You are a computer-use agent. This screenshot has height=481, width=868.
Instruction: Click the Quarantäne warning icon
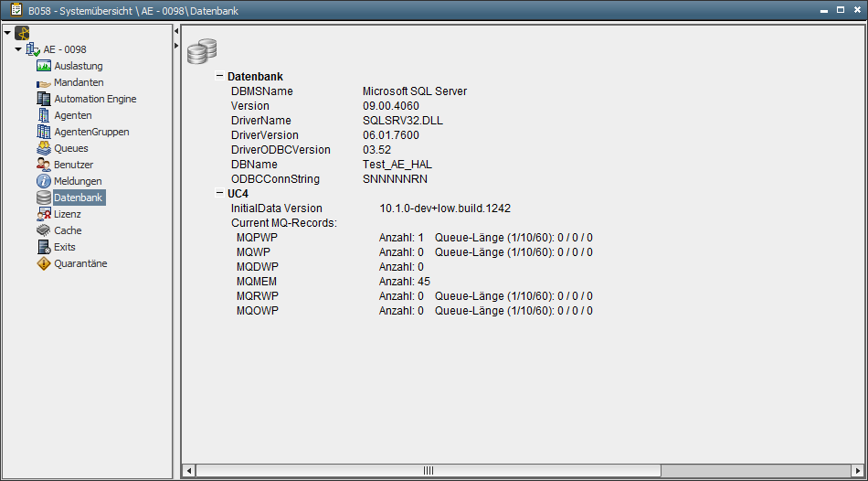click(x=44, y=263)
